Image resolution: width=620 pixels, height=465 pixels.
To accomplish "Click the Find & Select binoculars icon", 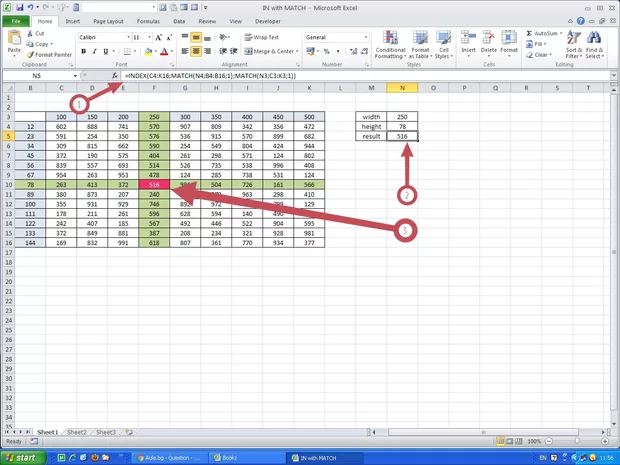I will [594, 38].
